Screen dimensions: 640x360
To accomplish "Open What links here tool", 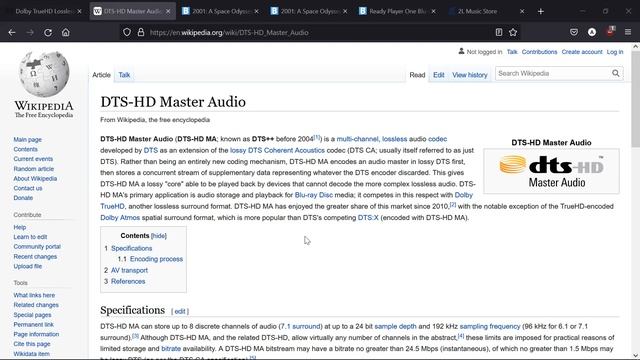I will 34,295.
